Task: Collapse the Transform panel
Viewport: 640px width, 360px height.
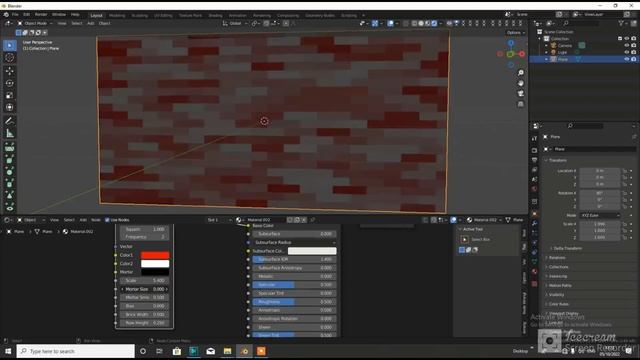Action: click(557, 160)
